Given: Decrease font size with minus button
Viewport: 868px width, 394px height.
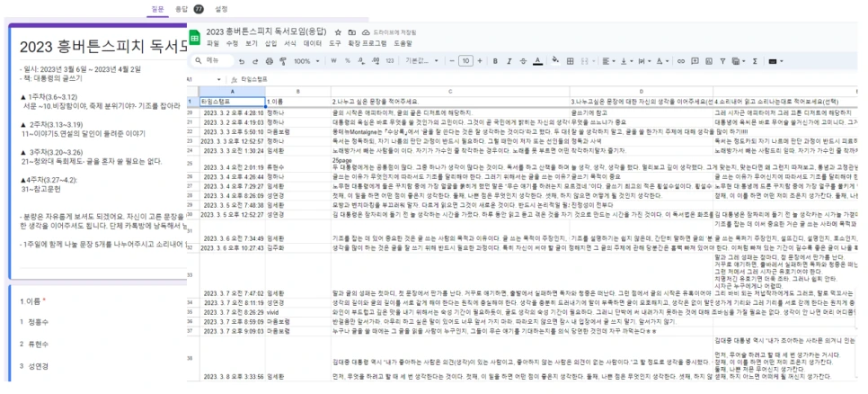Looking at the screenshot, I should [x=452, y=61].
